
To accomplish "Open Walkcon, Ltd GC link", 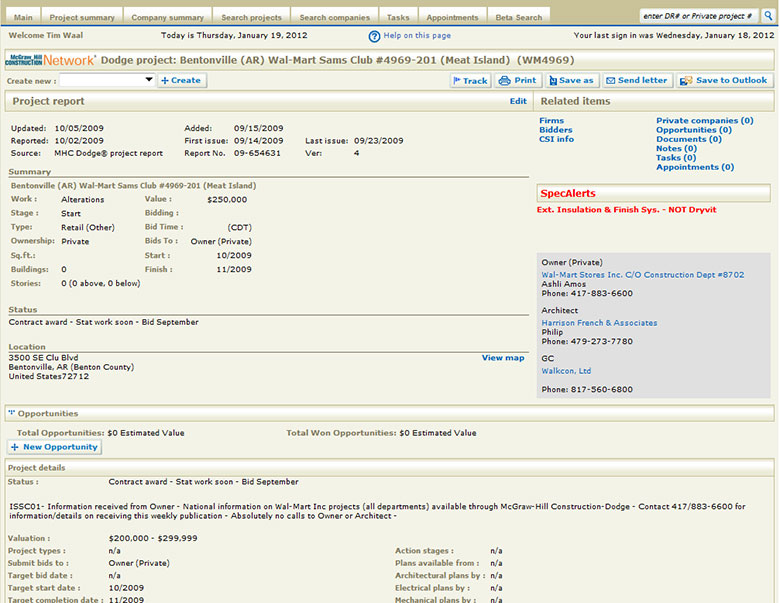I will (566, 371).
